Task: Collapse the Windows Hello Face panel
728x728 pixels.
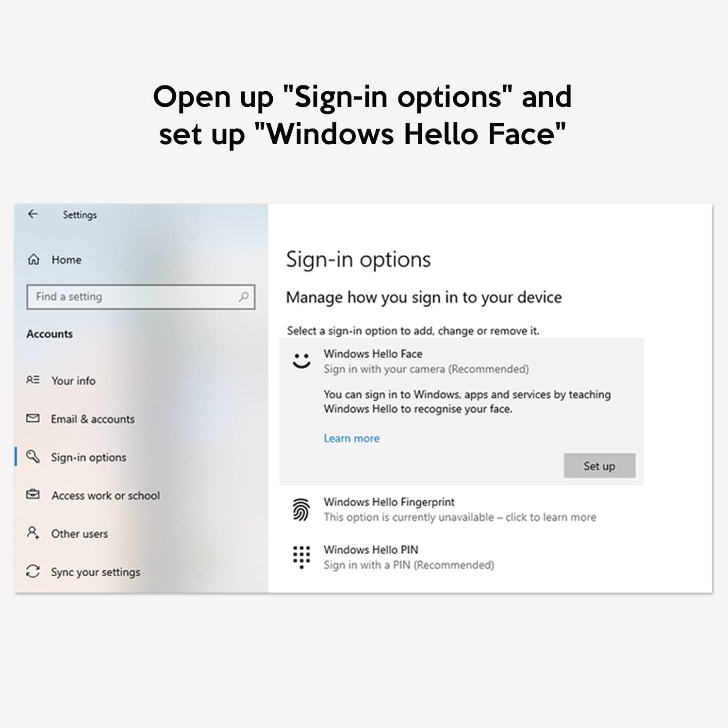Action: pyautogui.click(x=374, y=354)
